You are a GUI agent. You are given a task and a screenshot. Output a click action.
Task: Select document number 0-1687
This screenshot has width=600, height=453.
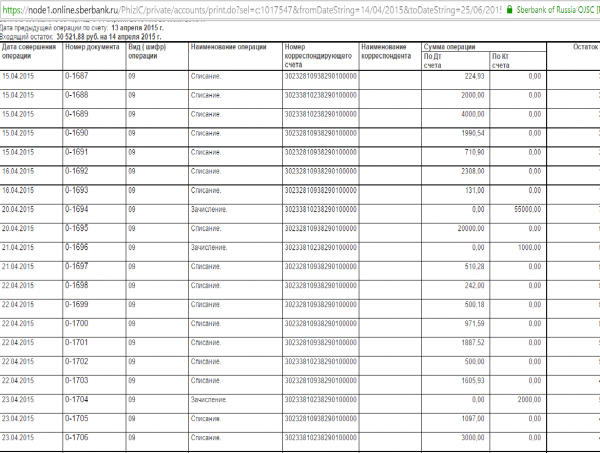pyautogui.click(x=77, y=76)
